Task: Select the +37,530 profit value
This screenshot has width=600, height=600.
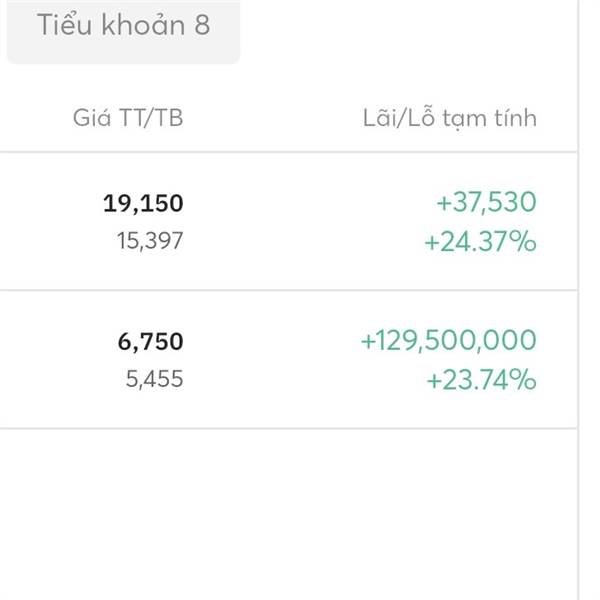Action: click(x=486, y=202)
